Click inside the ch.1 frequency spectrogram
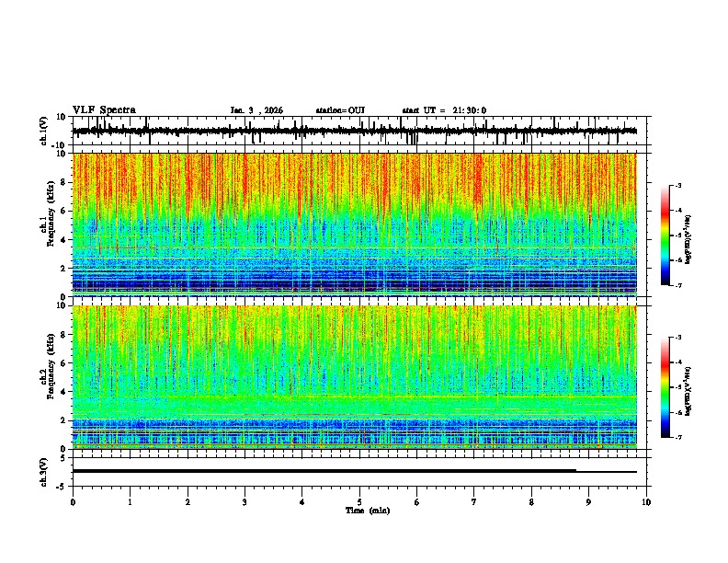This screenshot has width=728, height=563. [x=355, y=224]
